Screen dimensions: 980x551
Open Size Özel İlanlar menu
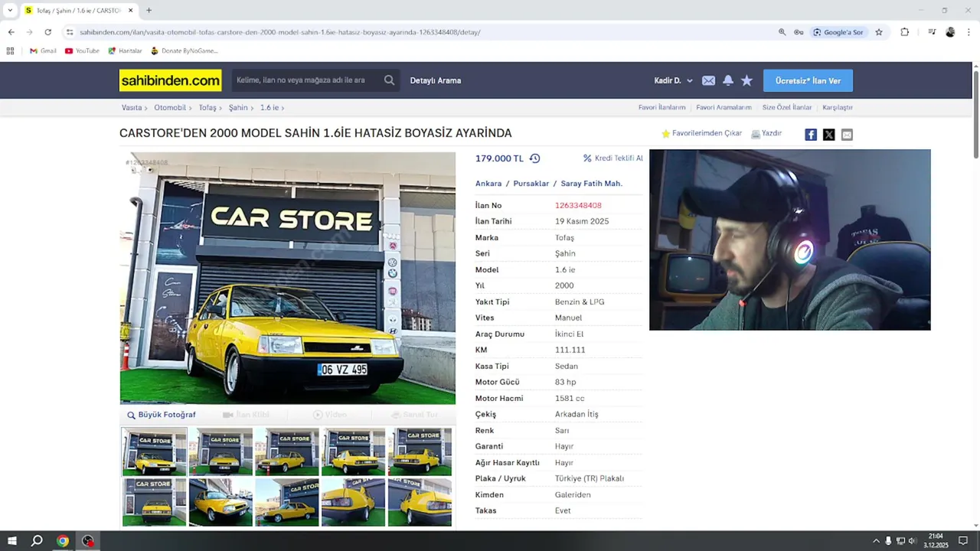click(786, 108)
